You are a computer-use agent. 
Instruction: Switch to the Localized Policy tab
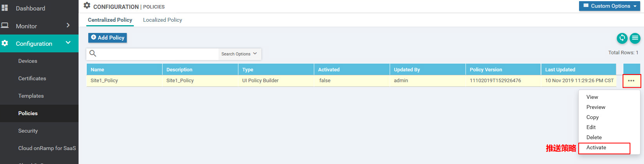(x=163, y=20)
